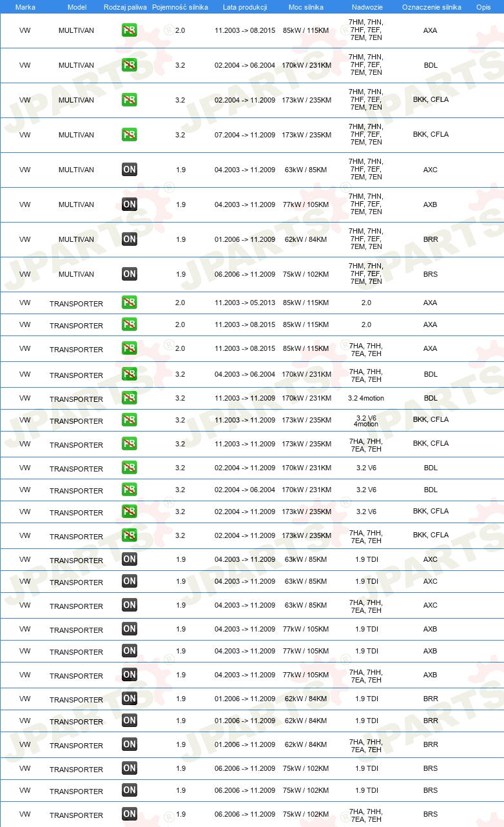Click the Nadwozie column header

(366, 7)
